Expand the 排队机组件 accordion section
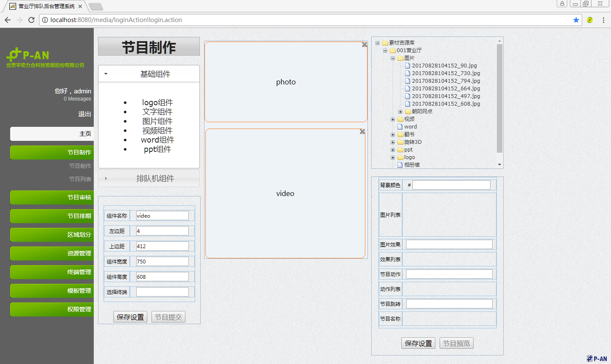This screenshot has height=364, width=611. point(149,179)
